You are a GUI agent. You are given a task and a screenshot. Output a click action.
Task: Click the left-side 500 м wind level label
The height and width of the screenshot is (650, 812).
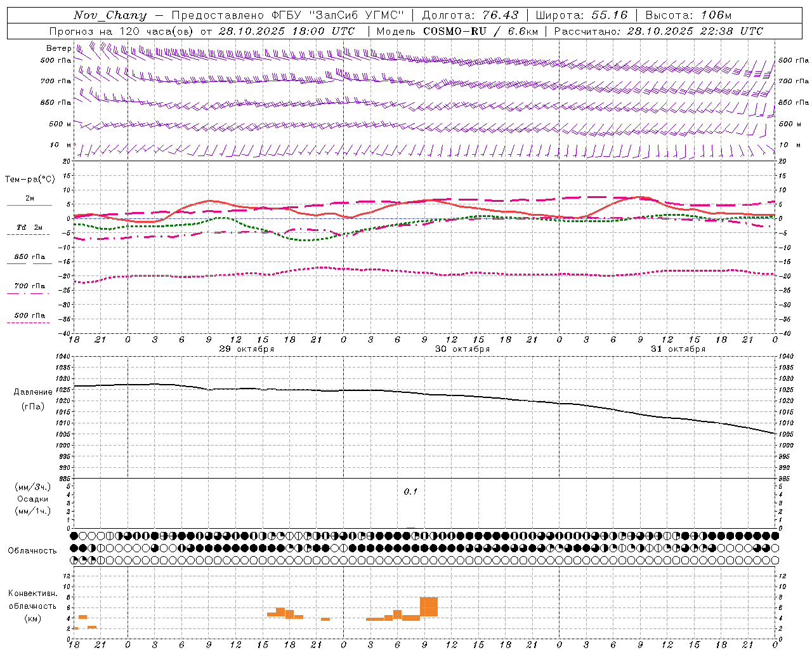click(60, 124)
